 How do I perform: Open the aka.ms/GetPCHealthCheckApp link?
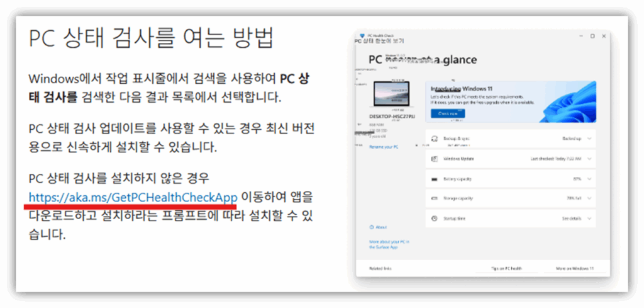133,197
